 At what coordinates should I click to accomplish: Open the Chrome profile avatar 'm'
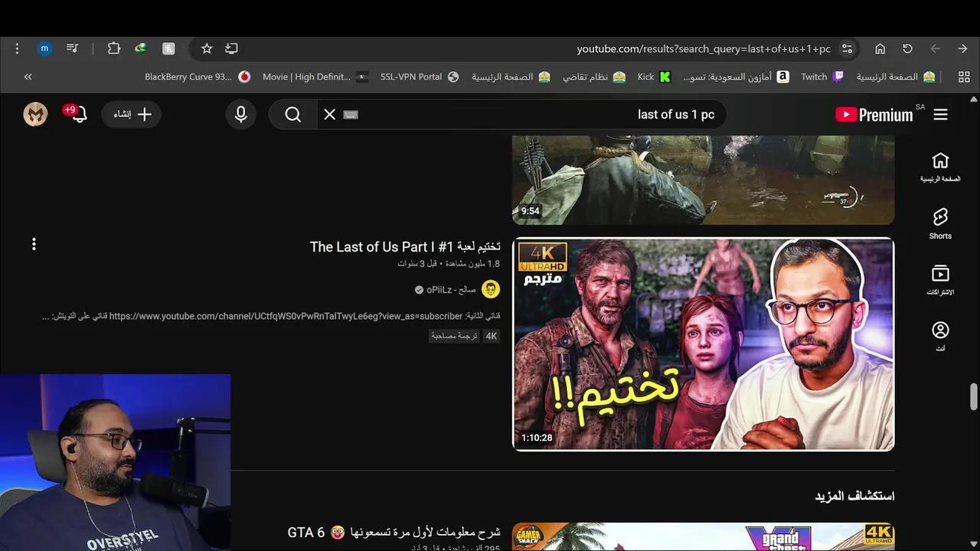(x=44, y=49)
